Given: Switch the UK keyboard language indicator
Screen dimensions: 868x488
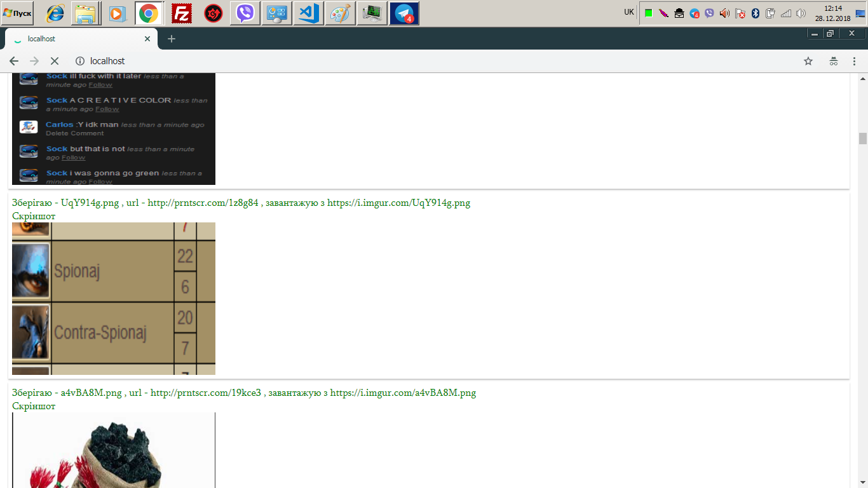Looking at the screenshot, I should coord(628,12).
